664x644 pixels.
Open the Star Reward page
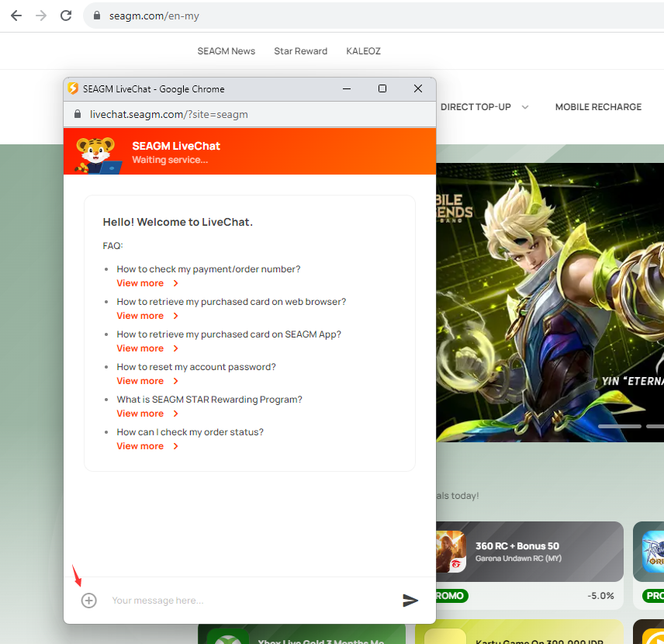point(301,51)
